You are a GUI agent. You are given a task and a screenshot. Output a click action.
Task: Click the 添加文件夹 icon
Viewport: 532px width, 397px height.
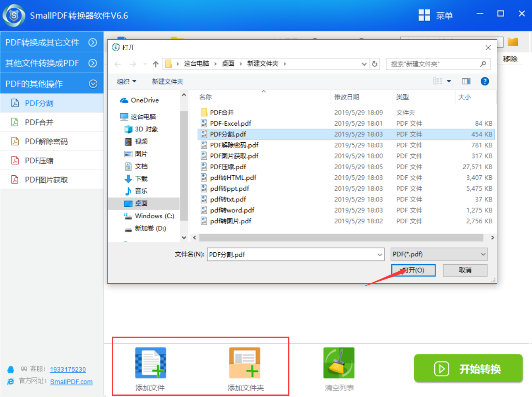pos(245,363)
